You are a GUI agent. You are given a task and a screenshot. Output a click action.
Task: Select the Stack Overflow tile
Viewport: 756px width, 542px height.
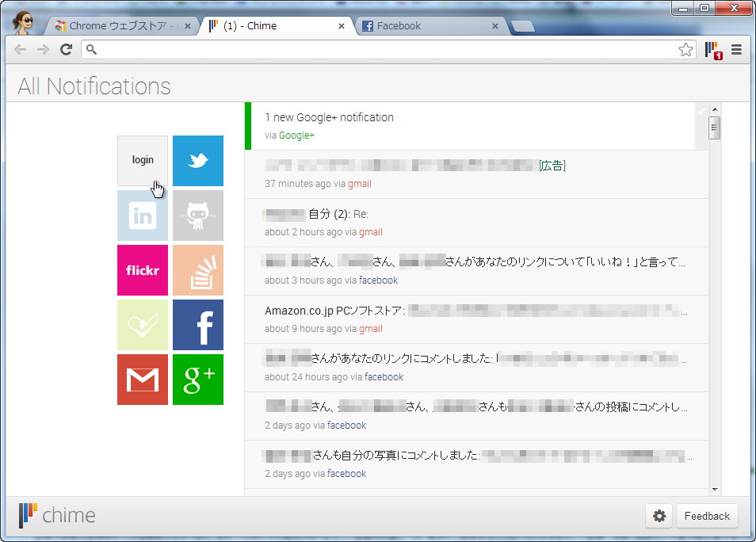click(198, 270)
